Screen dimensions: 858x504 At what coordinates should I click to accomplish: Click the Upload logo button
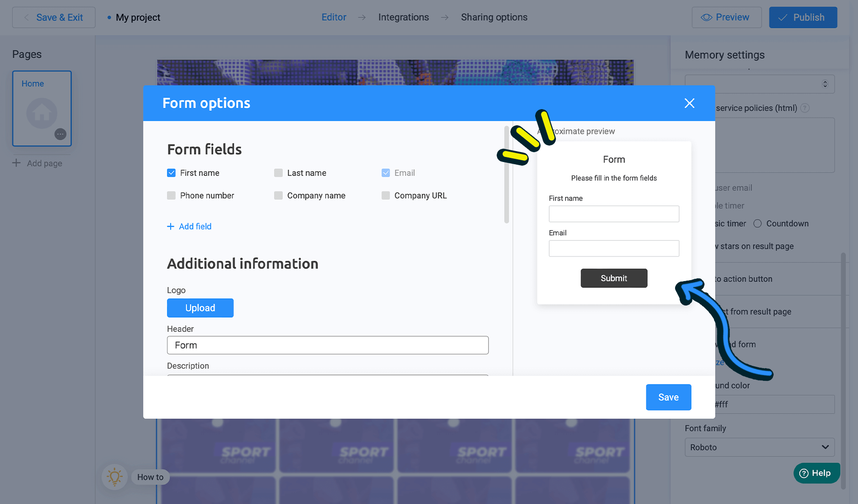click(200, 308)
